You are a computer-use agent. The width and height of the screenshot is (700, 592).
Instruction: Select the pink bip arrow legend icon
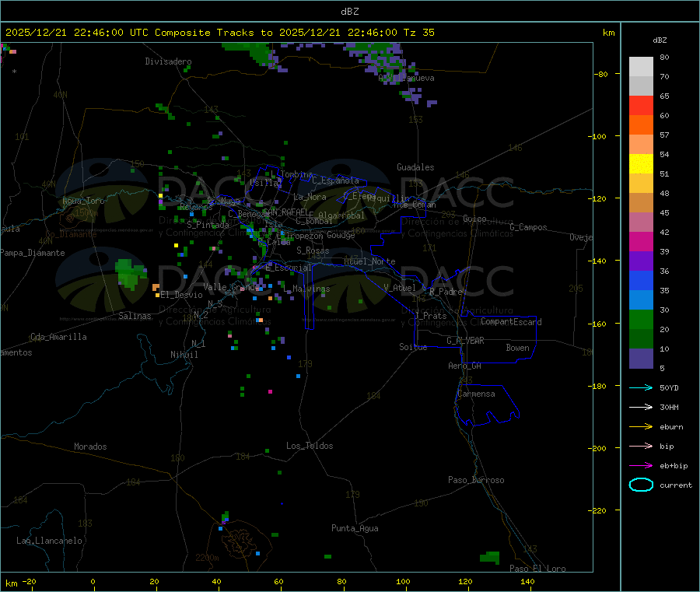coord(641,446)
